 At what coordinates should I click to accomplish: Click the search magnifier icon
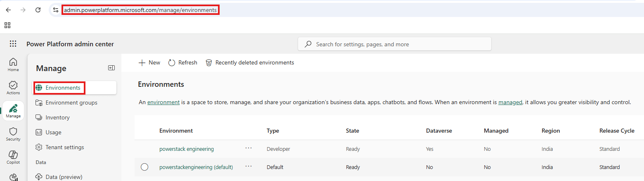(x=308, y=44)
